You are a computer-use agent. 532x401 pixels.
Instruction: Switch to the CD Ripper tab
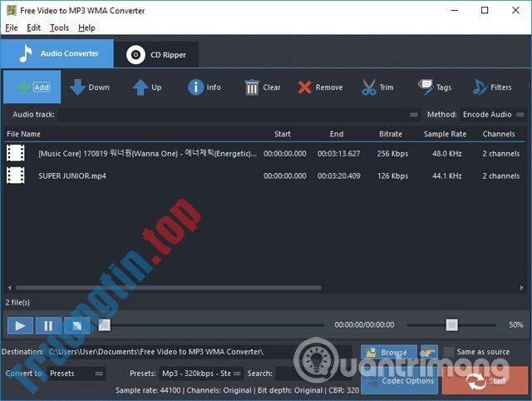click(156, 54)
